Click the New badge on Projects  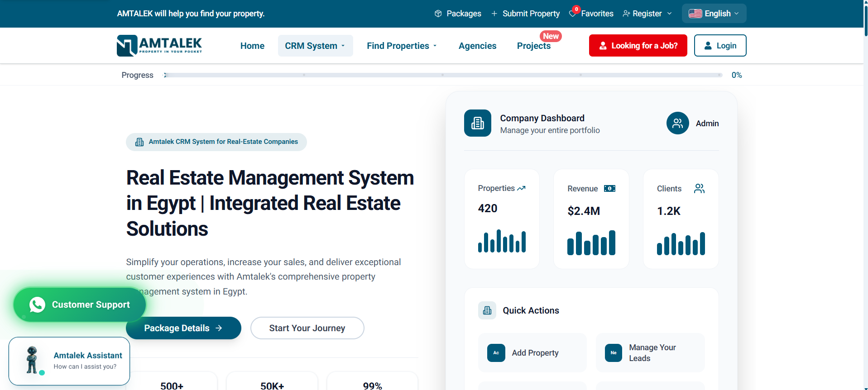[551, 36]
